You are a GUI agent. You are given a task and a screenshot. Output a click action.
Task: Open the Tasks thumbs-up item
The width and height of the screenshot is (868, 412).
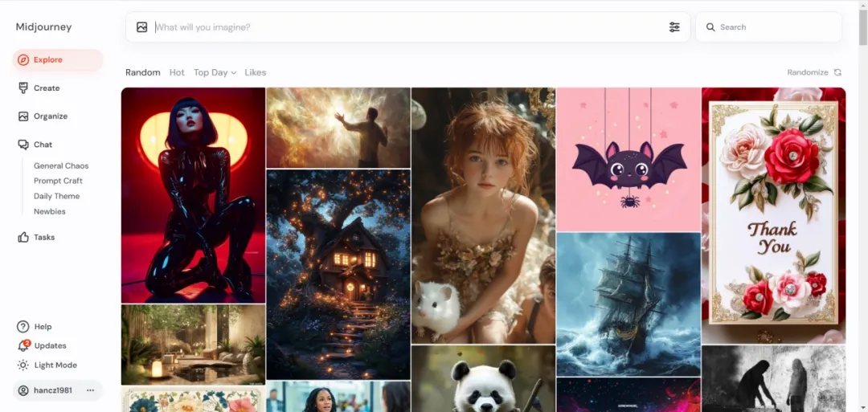click(44, 237)
